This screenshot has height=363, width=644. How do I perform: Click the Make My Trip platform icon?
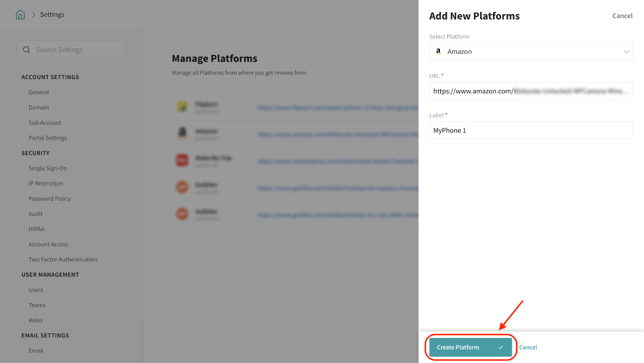pos(182,160)
